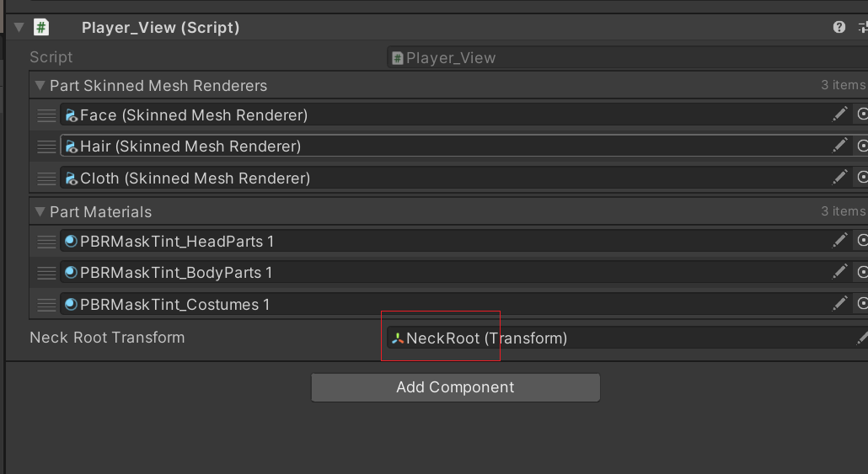The width and height of the screenshot is (868, 474).
Task: Click the Player_View script hash icon
Action: 41,27
